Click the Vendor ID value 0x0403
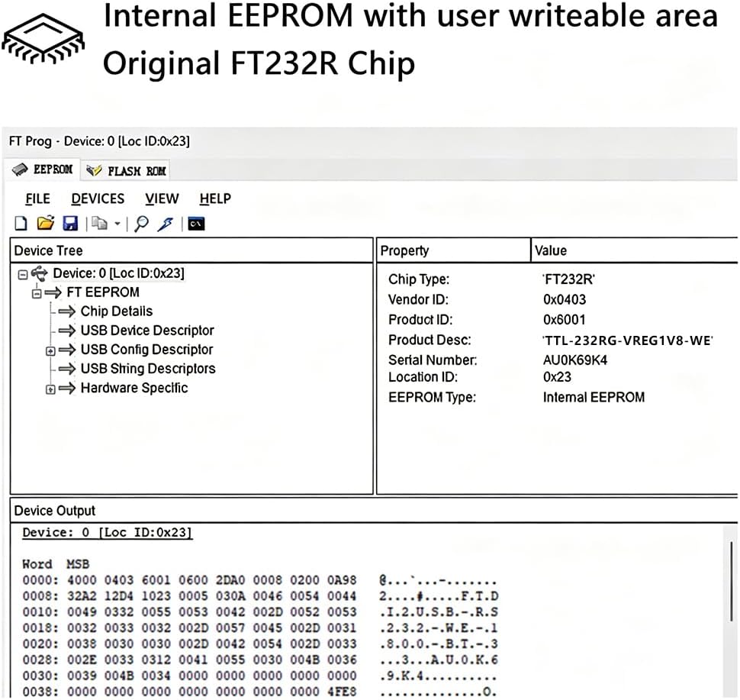Screen dimensions: 740x700 (x=565, y=299)
